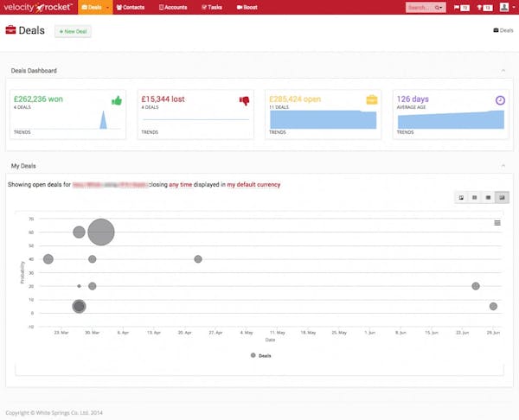Expand the Deals tab dropdown caret

(107, 8)
